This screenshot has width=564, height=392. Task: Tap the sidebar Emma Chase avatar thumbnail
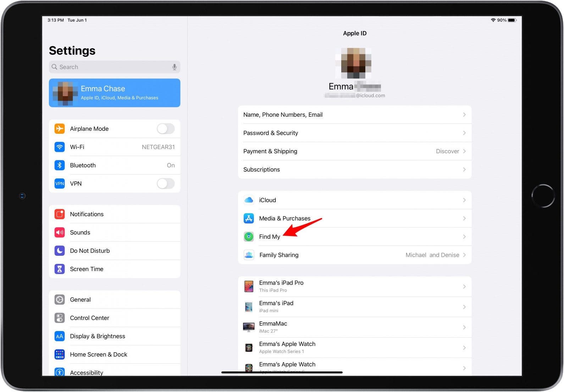pos(65,93)
